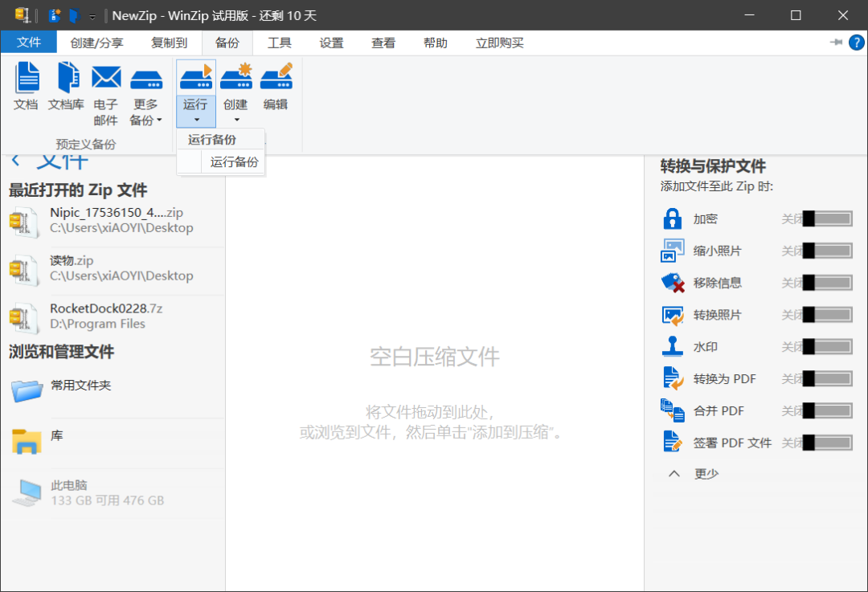Open RocketDock0228.7z from recent list
This screenshot has height=592, width=868.
[x=106, y=308]
